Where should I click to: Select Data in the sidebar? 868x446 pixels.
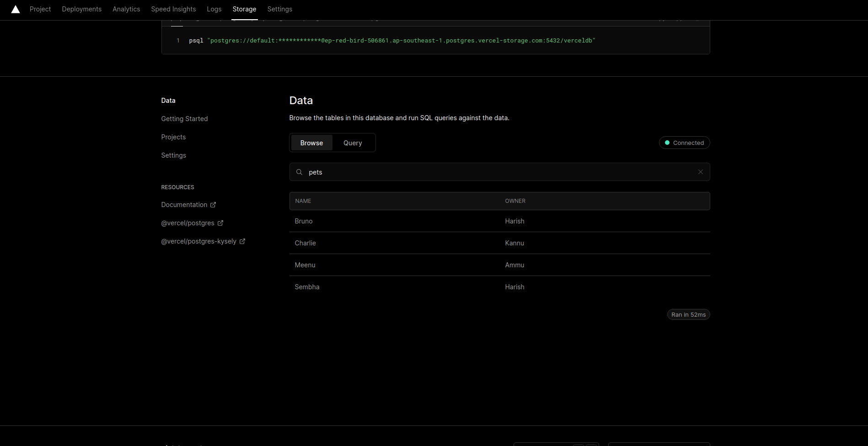(168, 101)
